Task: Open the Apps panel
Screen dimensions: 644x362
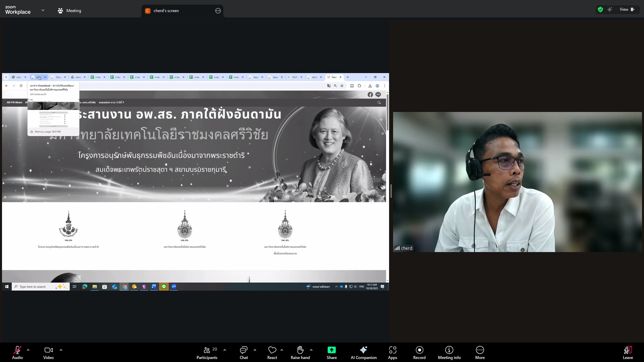Action: click(x=392, y=350)
